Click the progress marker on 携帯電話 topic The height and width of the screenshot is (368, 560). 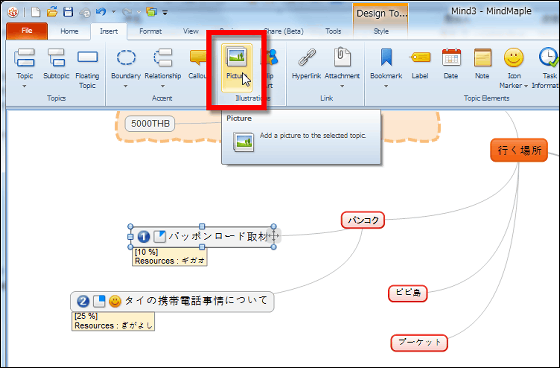pos(99,302)
